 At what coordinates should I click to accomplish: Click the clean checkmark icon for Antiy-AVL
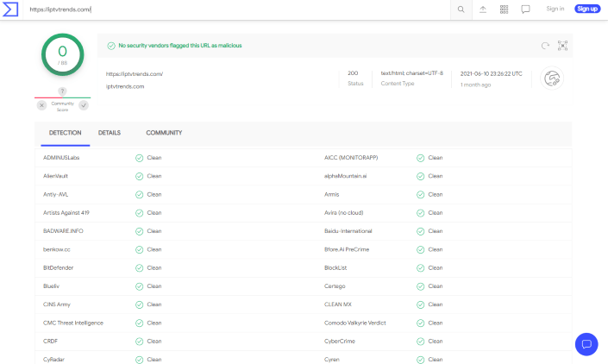pyautogui.click(x=139, y=195)
